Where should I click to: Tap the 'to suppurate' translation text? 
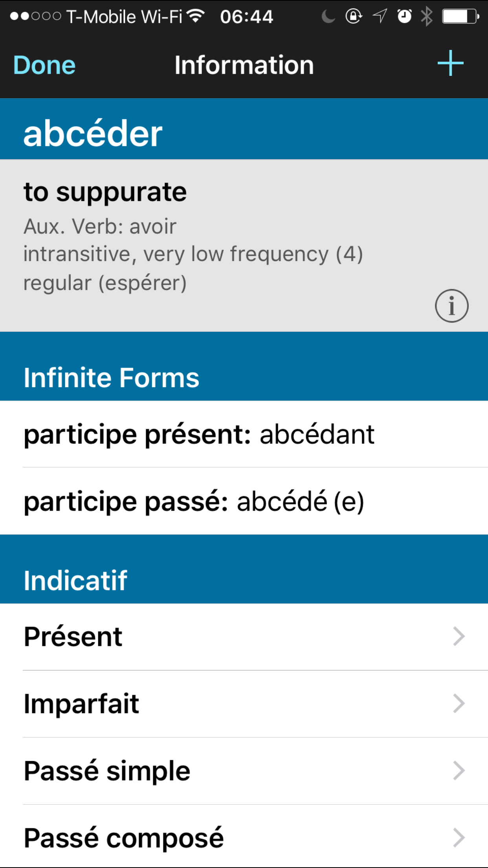click(x=105, y=192)
